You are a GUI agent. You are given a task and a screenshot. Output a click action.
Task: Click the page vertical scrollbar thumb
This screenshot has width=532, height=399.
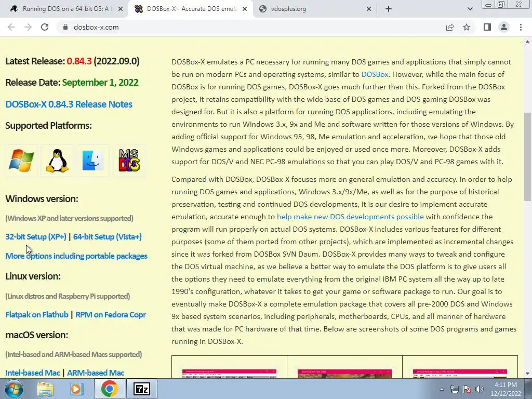(527, 156)
